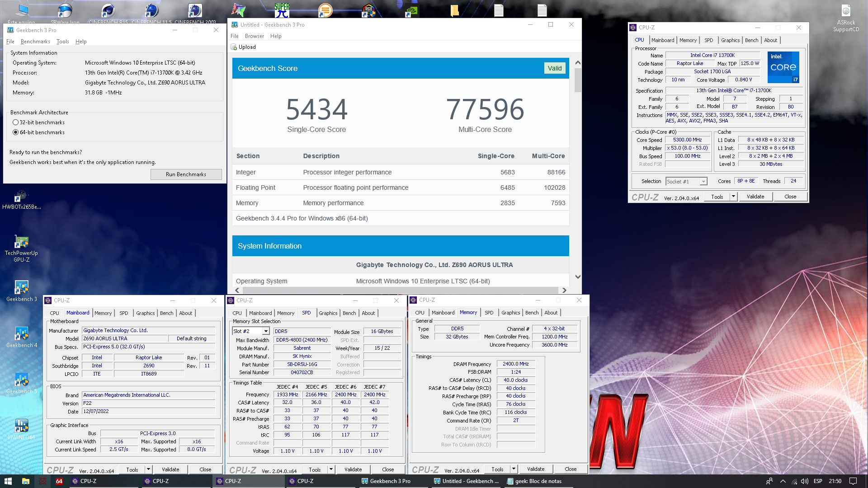Click the vertical scrollbar thumb in Geekbench results

click(578, 80)
